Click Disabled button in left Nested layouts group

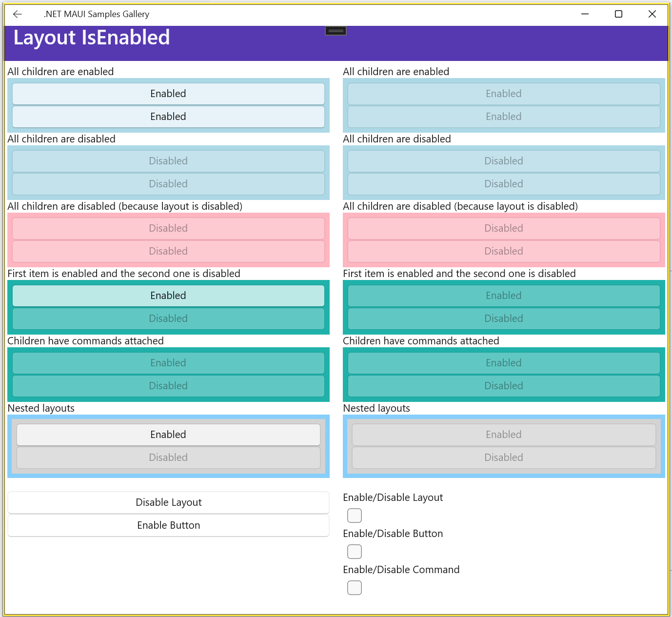point(168,458)
